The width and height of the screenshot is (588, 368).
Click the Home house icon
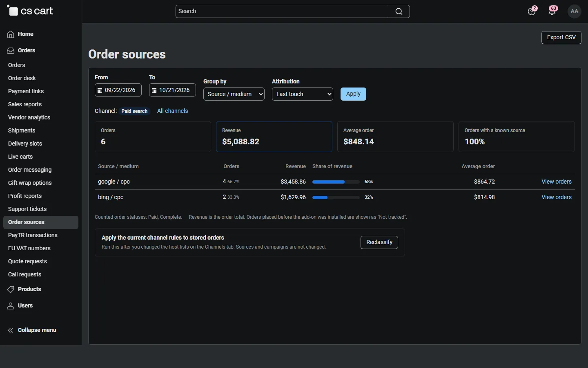tap(11, 34)
